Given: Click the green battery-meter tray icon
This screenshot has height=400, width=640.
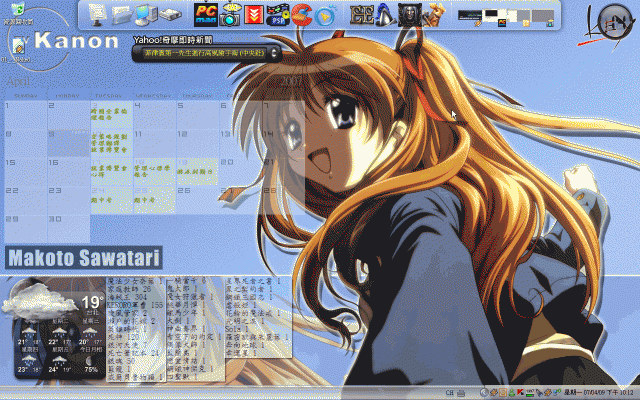Looking at the screenshot, I should [x=530, y=393].
